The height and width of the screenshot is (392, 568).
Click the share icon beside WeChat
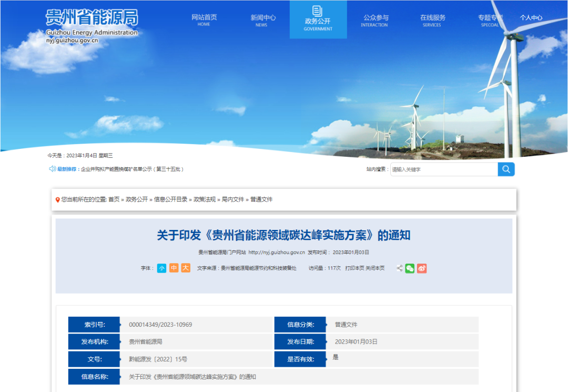pyautogui.click(x=399, y=268)
